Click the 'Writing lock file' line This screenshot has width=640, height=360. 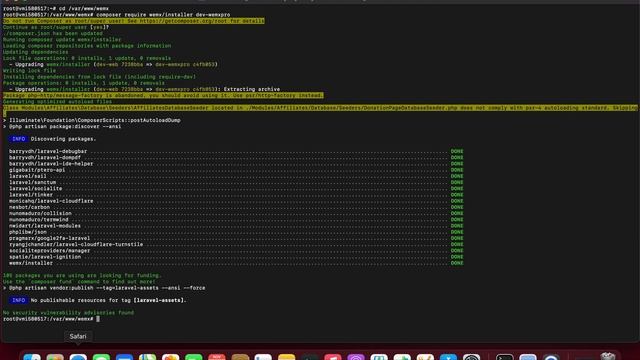29,71
